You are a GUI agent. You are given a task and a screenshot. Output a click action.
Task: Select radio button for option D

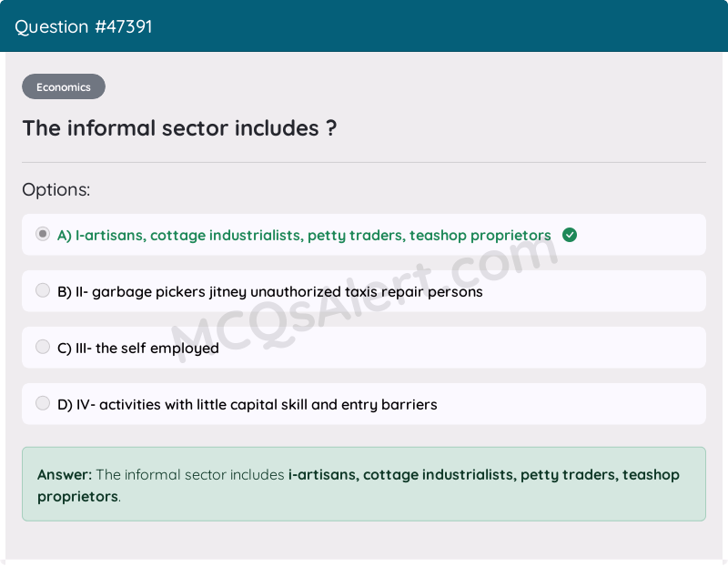(x=42, y=403)
